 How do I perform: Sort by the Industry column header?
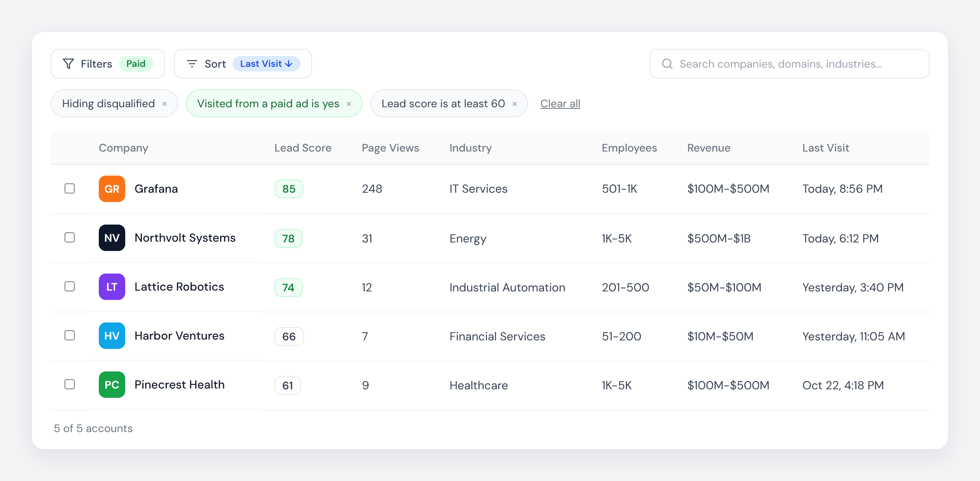coord(471,148)
